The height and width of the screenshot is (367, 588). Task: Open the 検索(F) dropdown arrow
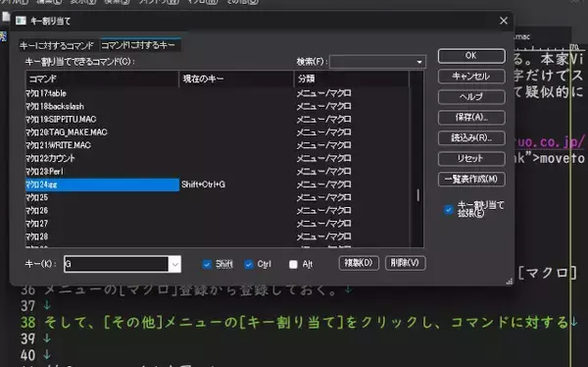[419, 62]
